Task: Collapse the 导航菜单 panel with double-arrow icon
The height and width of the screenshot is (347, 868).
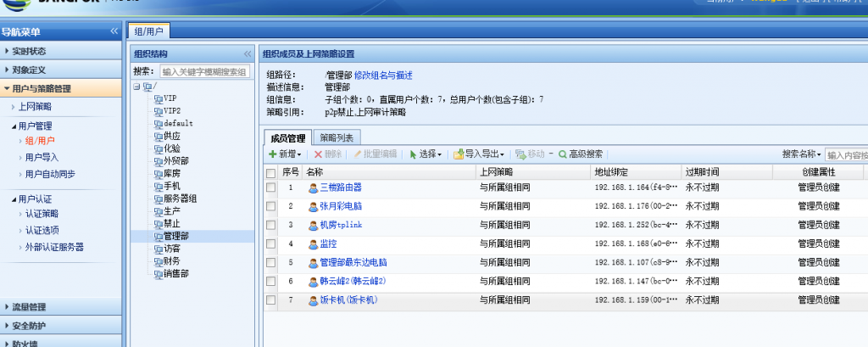Action: coord(114,31)
